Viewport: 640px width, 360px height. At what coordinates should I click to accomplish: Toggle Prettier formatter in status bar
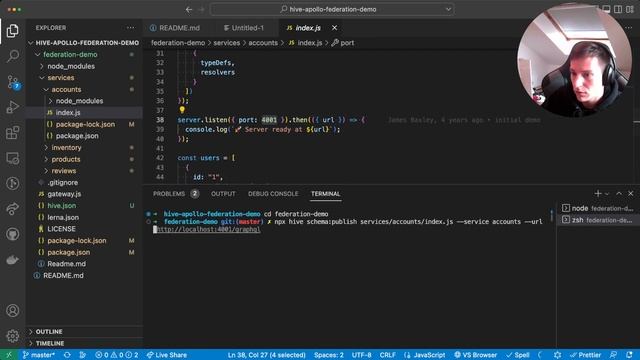[586, 355]
